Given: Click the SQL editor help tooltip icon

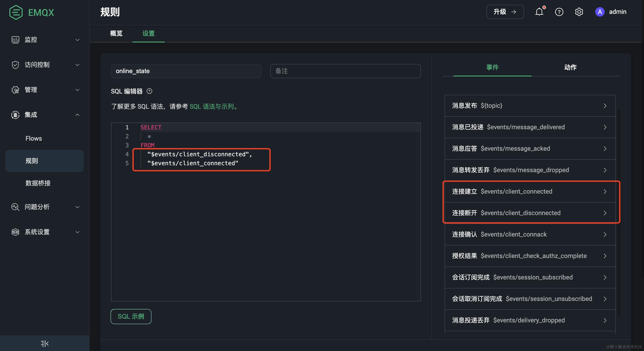Looking at the screenshot, I should [149, 91].
